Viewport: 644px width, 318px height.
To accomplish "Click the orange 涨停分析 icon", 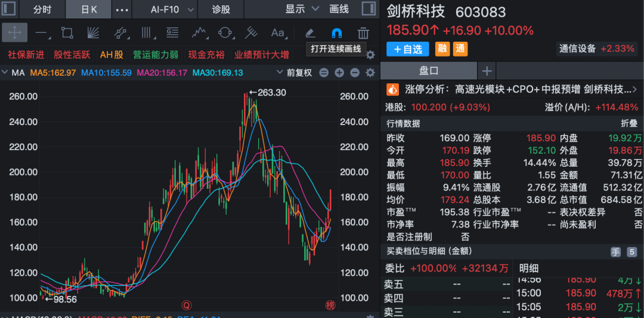I will click(x=393, y=89).
